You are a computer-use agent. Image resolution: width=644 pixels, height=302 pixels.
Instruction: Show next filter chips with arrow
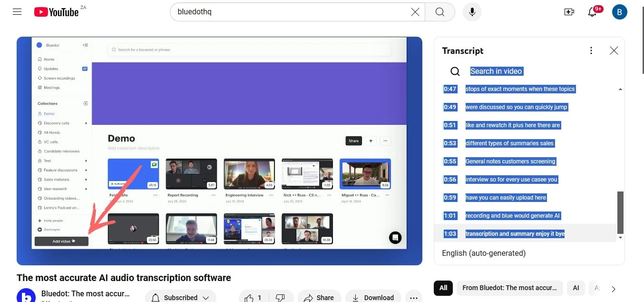[614, 289]
